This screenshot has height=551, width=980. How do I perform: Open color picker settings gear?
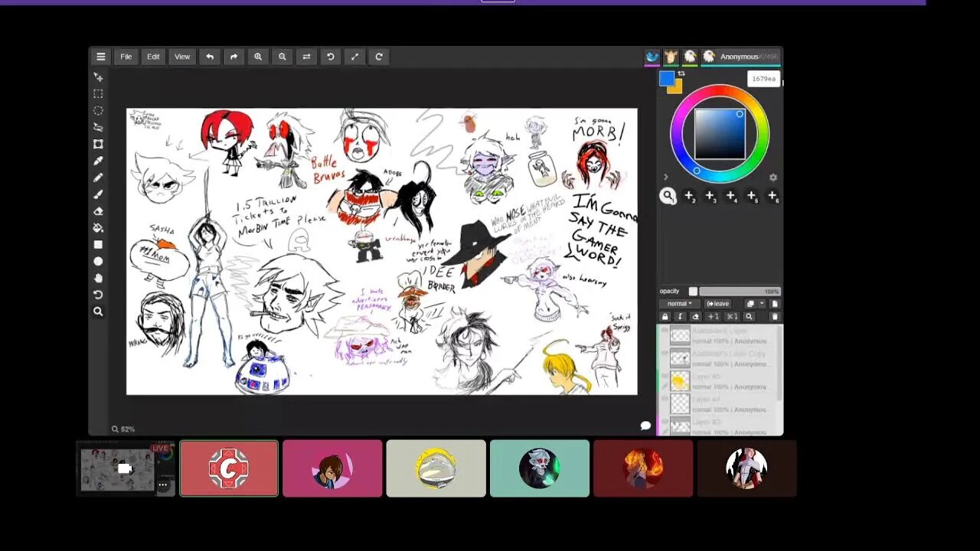pos(773,178)
